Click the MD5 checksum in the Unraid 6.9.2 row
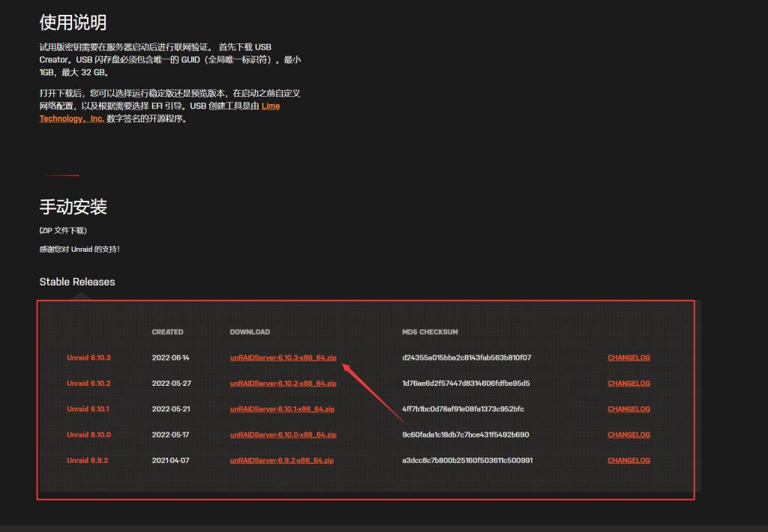The image size is (768, 532). pos(467,461)
